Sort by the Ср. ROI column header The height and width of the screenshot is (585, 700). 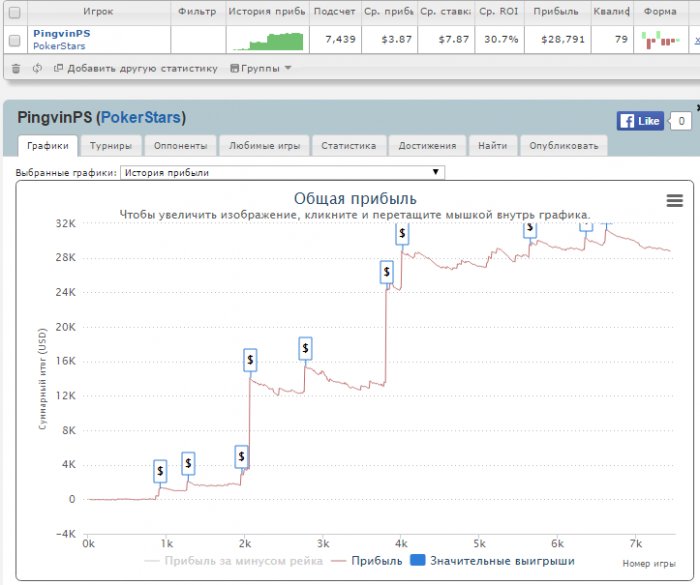(x=499, y=12)
